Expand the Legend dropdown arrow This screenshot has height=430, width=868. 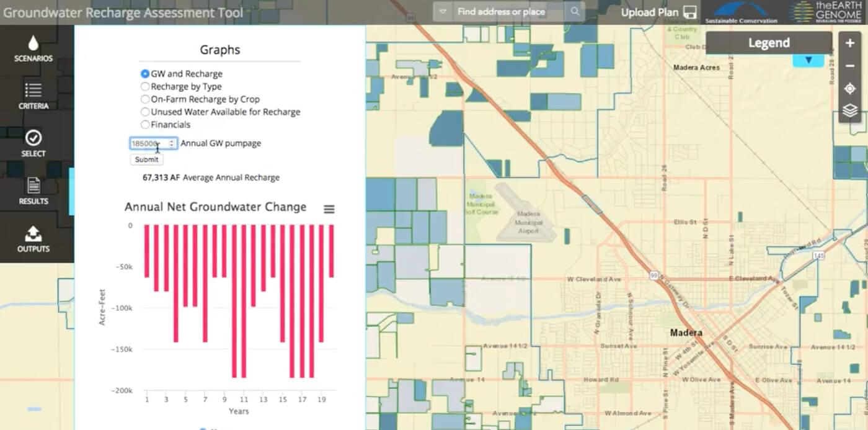coord(808,60)
